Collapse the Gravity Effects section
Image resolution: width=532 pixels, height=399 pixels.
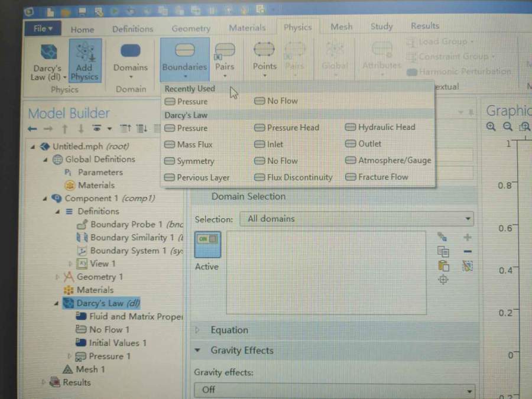point(197,350)
